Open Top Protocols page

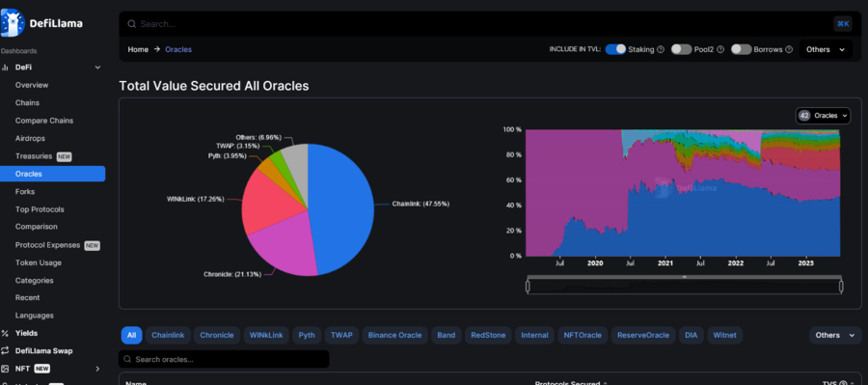click(40, 209)
